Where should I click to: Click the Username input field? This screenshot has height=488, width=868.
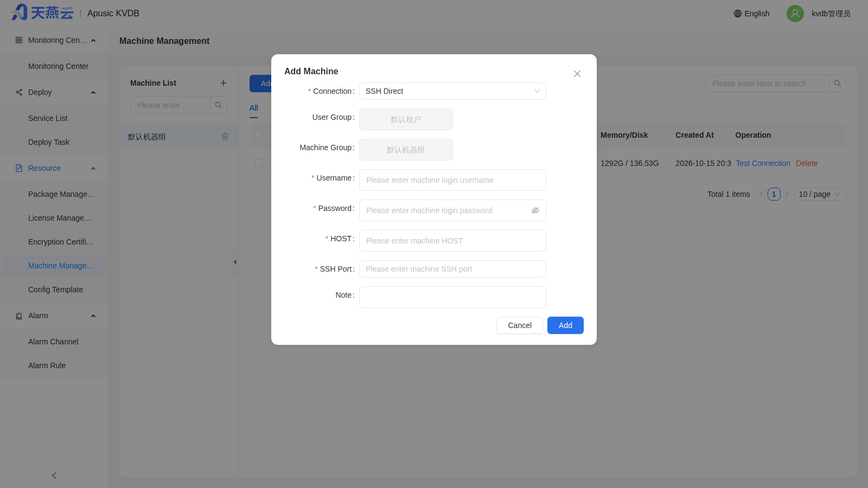(452, 180)
